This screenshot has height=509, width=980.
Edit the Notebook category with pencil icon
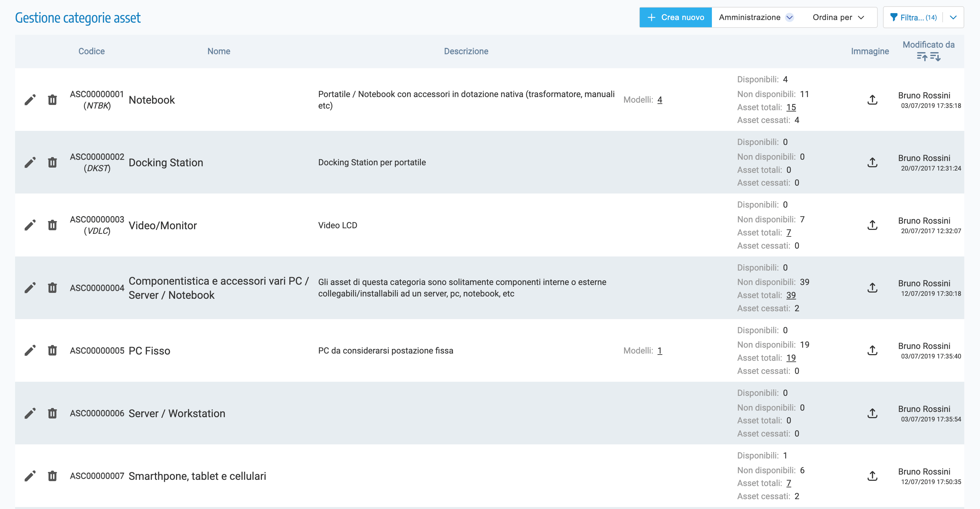[x=30, y=100]
